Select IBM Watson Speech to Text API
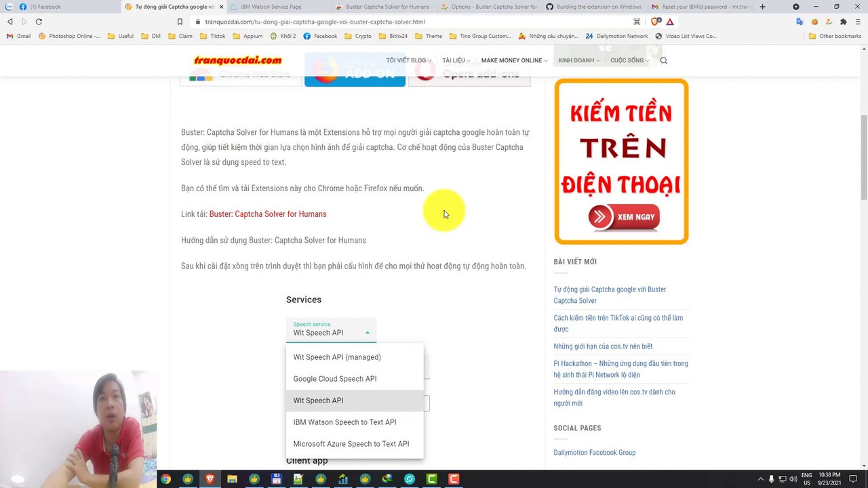The width and height of the screenshot is (868, 488). tap(355, 422)
